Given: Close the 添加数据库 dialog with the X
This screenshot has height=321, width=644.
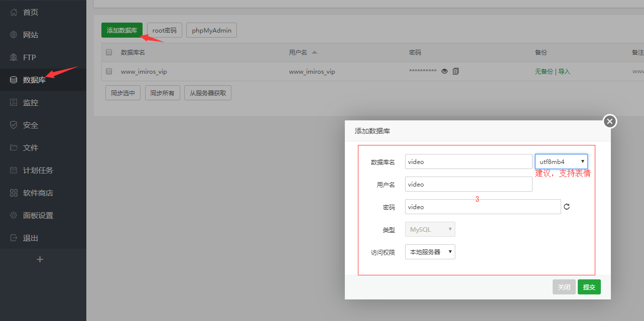Looking at the screenshot, I should [x=610, y=121].
